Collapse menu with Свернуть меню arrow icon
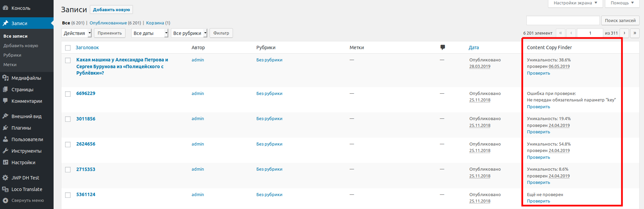The height and width of the screenshot is (209, 644). pos(5,201)
